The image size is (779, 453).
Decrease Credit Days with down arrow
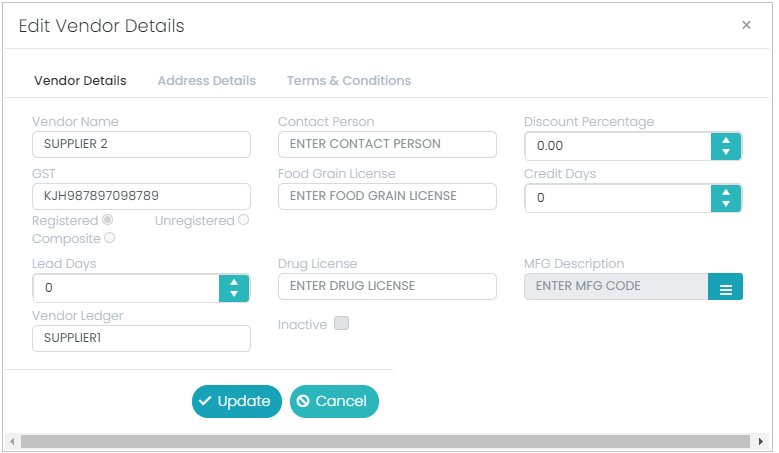(726, 204)
